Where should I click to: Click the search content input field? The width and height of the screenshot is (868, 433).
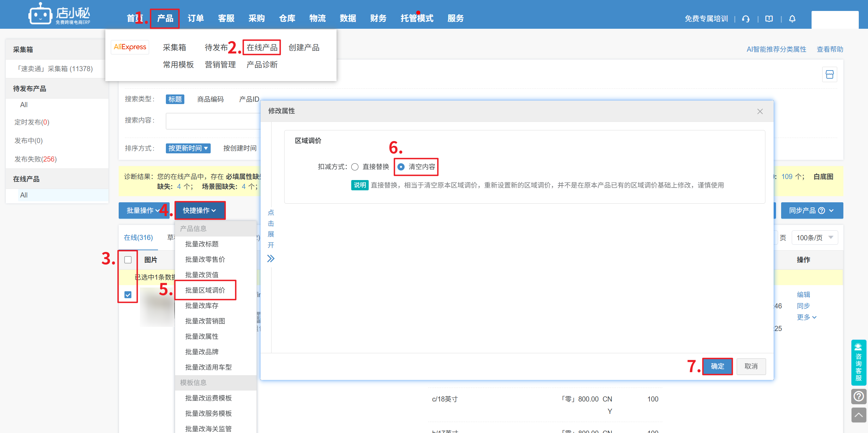tap(213, 121)
